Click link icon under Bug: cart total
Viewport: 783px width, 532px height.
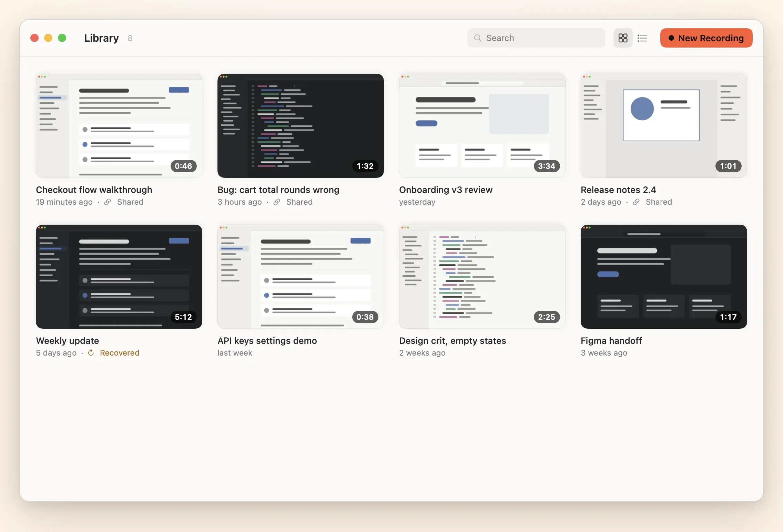coord(277,202)
